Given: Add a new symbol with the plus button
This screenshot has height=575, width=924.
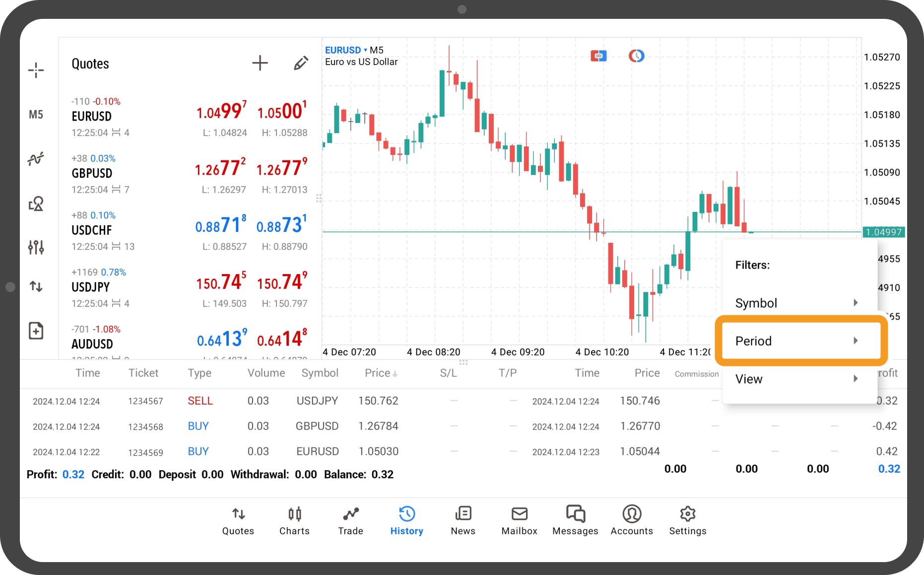Looking at the screenshot, I should click(260, 63).
